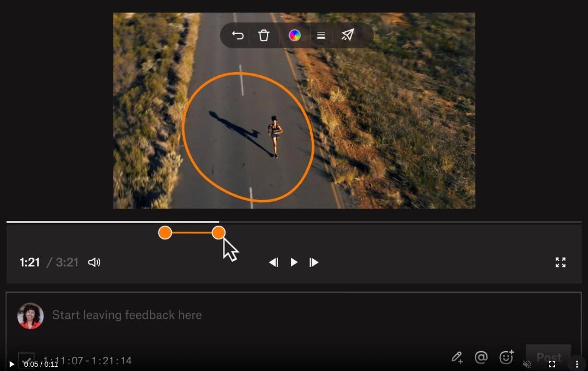
Task: Open the outer video player's more options
Action: click(x=577, y=364)
